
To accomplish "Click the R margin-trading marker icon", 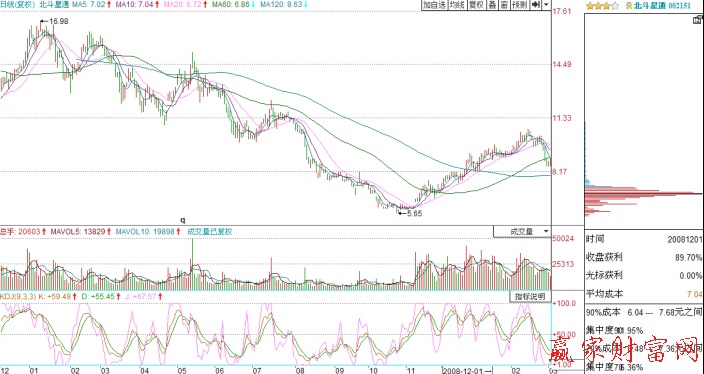I will [629, 6].
